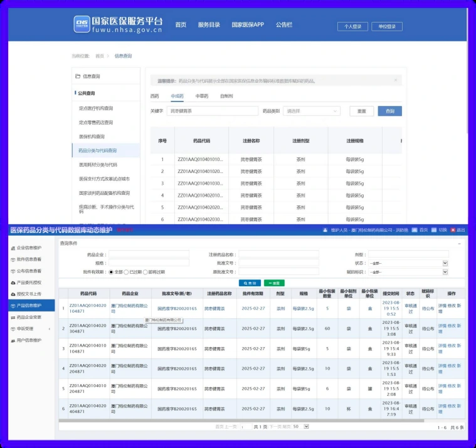Switch to the 中成药 tab

click(x=177, y=96)
